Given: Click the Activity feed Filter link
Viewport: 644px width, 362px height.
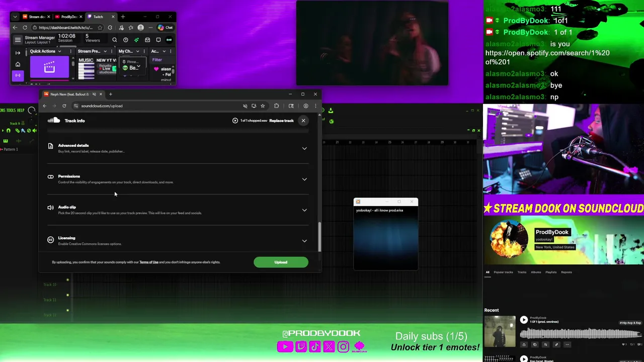Looking at the screenshot, I should point(157,60).
